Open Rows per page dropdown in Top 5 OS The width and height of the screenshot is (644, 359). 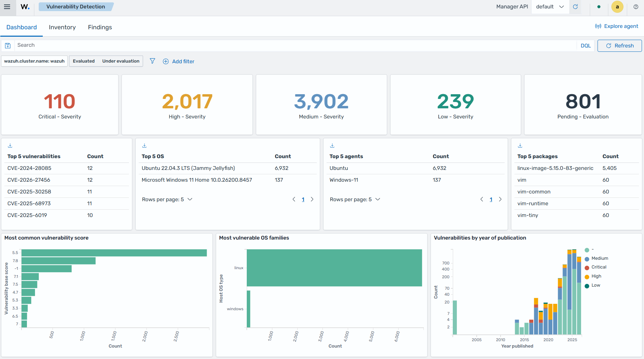167,199
